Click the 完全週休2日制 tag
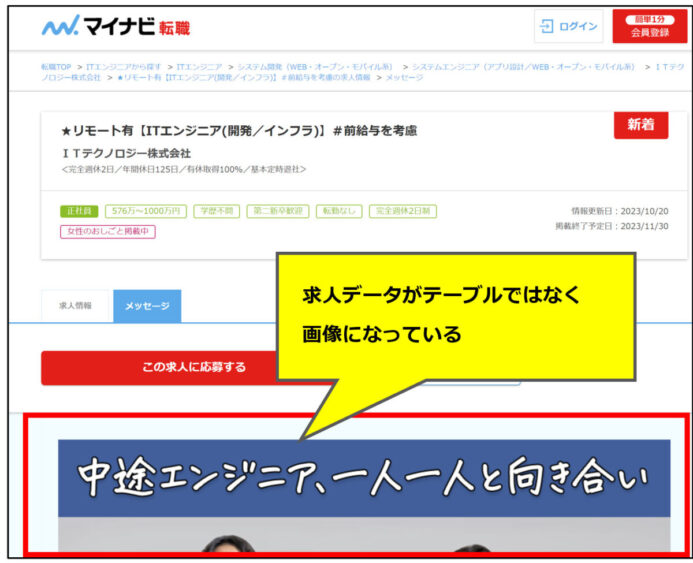 pyautogui.click(x=403, y=211)
